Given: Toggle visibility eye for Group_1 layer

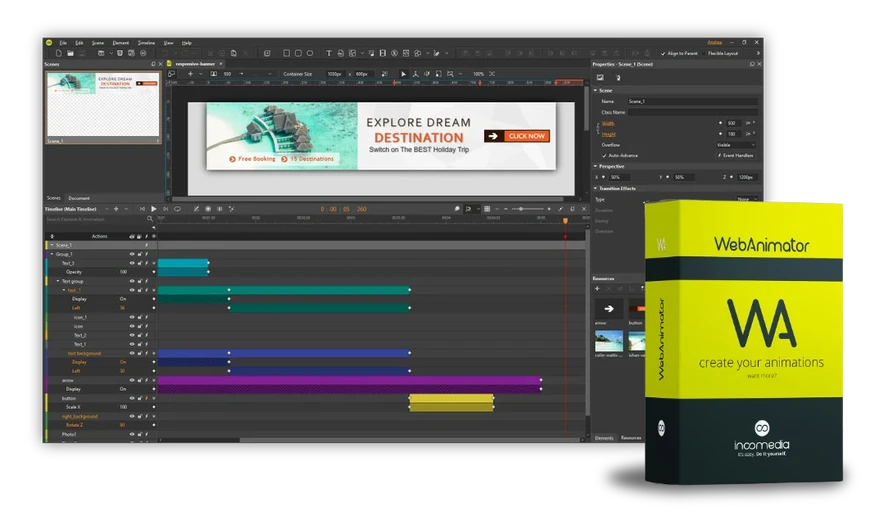Looking at the screenshot, I should pyautogui.click(x=131, y=254).
